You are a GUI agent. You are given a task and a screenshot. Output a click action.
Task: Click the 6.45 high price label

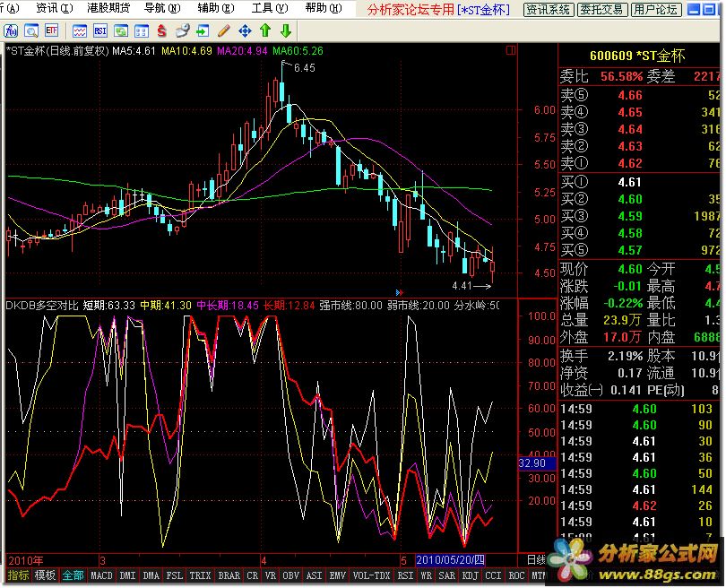tap(304, 68)
